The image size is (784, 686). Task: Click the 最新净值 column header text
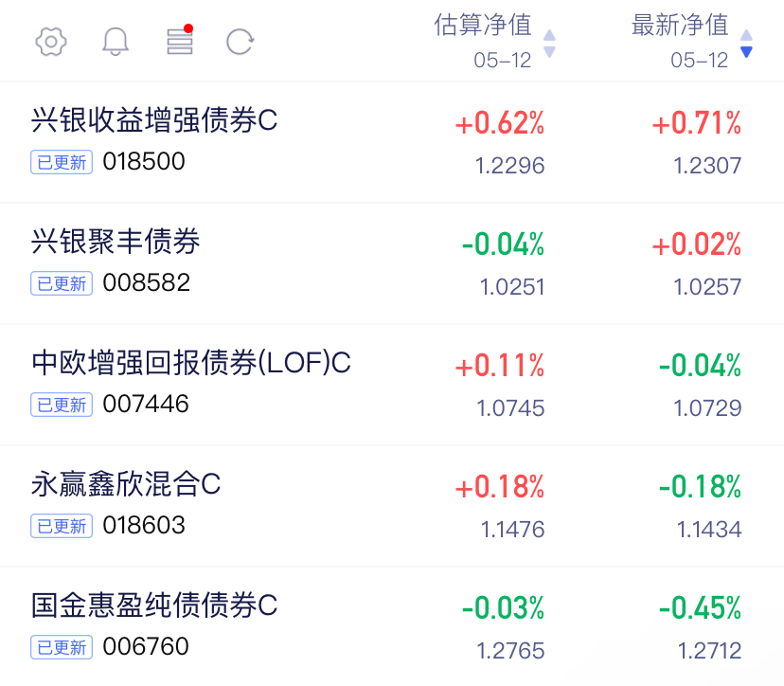[680, 25]
